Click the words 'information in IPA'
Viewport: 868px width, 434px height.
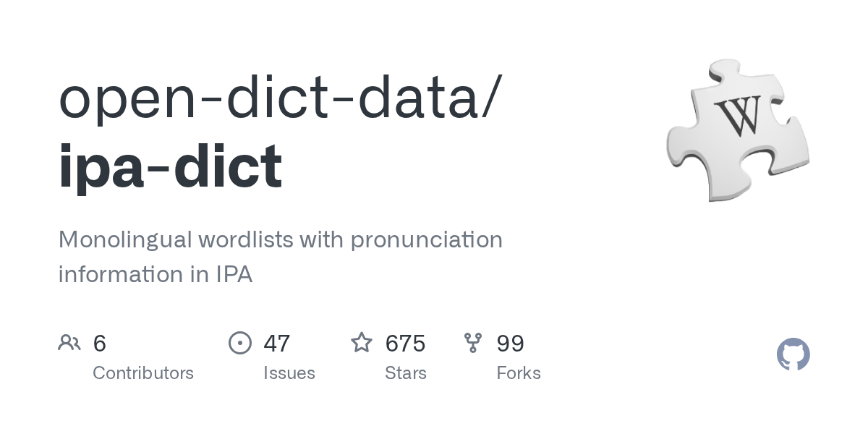pyautogui.click(x=156, y=275)
